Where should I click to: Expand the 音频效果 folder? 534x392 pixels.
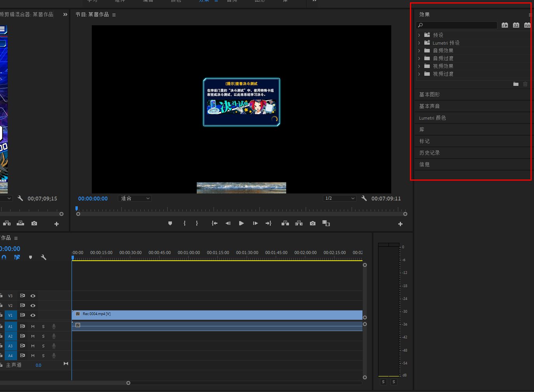419,51
